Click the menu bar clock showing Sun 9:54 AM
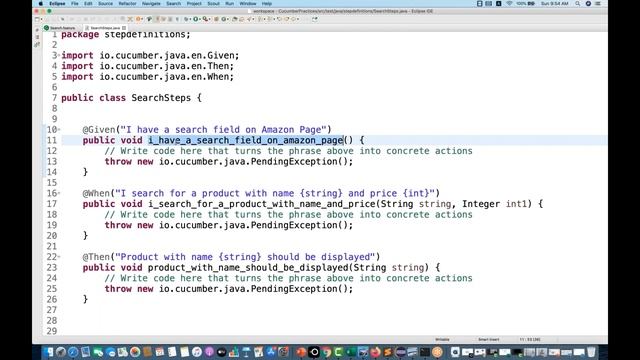The width and height of the screenshot is (640, 360). pos(554,3)
